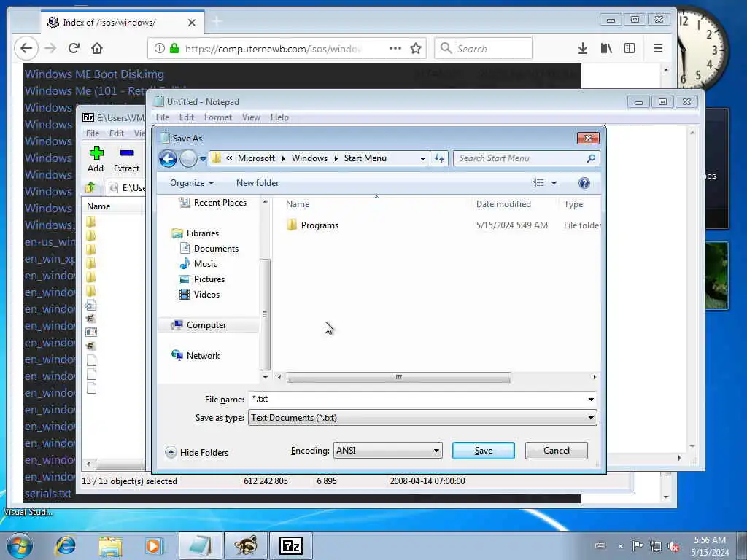Bookmark page with the star icon

pyautogui.click(x=416, y=48)
